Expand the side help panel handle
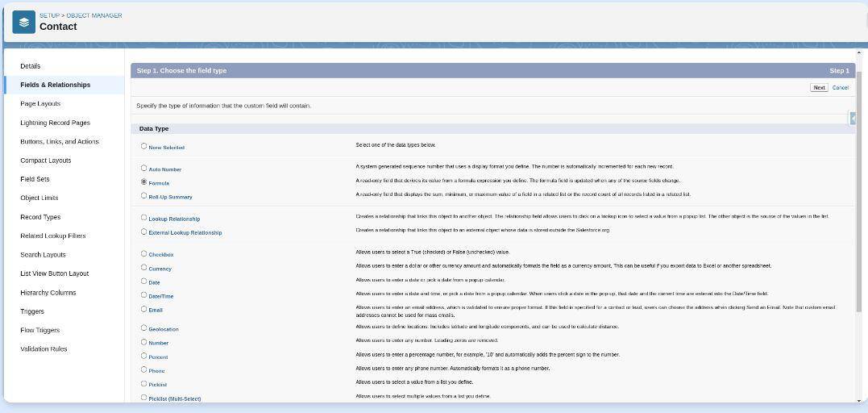This screenshot has height=413, width=868. pos(852,119)
